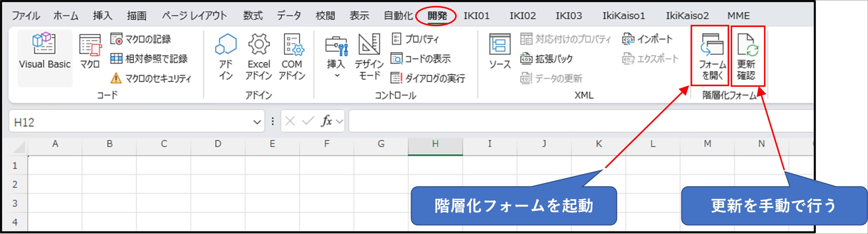Click コードの表示 view code

click(x=421, y=58)
